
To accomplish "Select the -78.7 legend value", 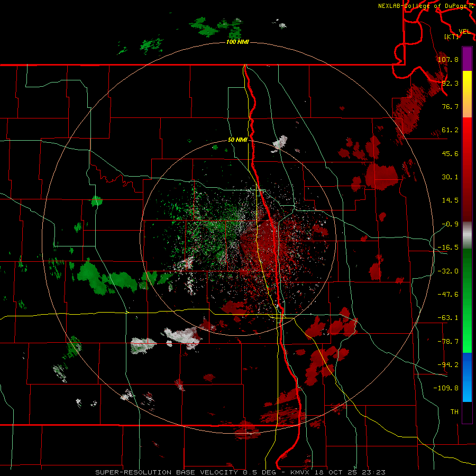I will point(448,342).
